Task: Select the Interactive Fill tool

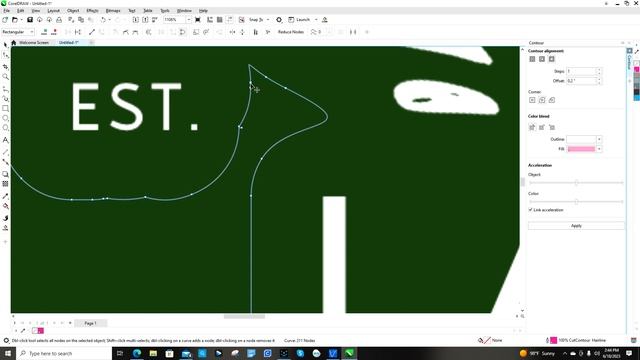Action: (x=5, y=206)
